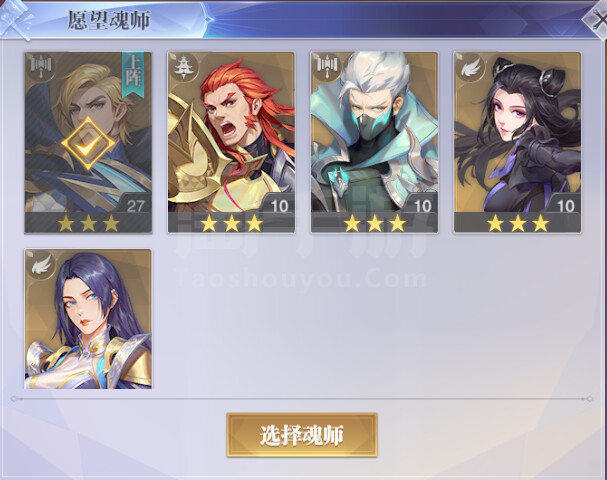This screenshot has width=607, height=480.
Task: Click the tower class icon on red-haired card
Action: pos(181,67)
